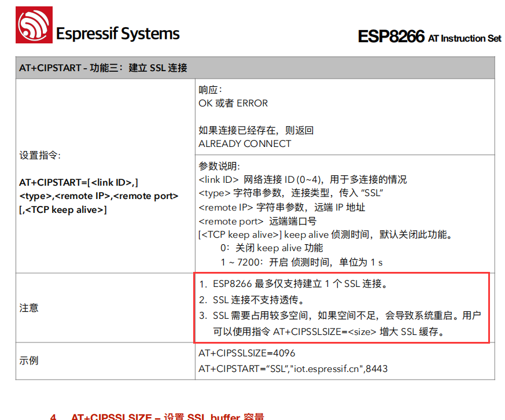Click the example AT+CIPSSLSIZE=4096

pyautogui.click(x=246, y=353)
